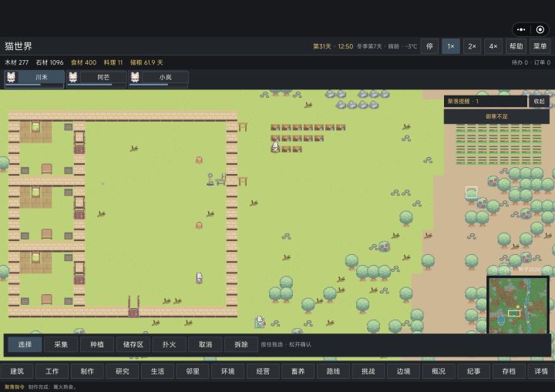Select the 阿芒 cat name card
Viewport: 555px width, 392px height.
click(x=103, y=77)
